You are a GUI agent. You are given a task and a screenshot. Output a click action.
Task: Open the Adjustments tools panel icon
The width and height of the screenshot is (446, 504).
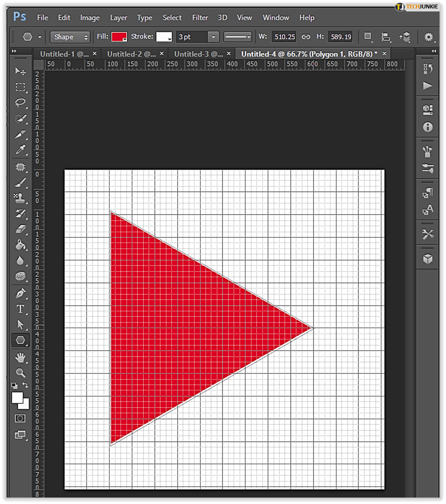click(428, 234)
